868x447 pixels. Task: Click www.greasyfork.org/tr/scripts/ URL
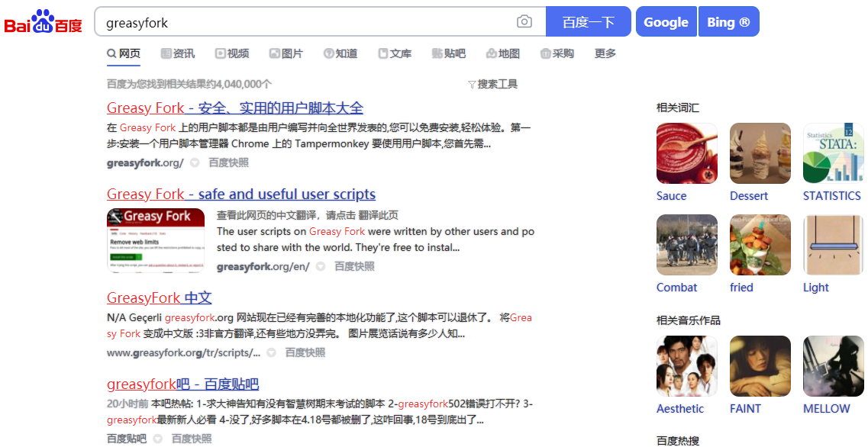tap(183, 353)
